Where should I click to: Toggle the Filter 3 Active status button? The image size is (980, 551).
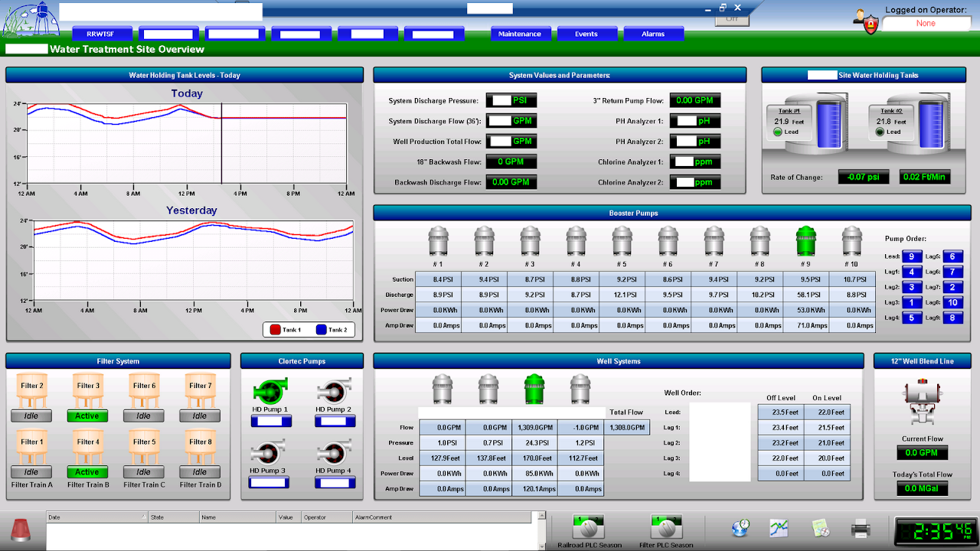point(87,416)
